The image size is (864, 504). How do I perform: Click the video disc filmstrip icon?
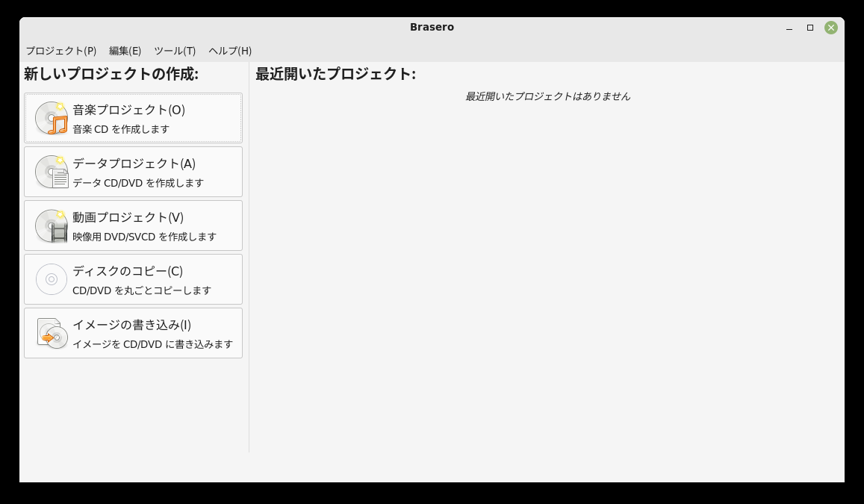click(x=52, y=225)
